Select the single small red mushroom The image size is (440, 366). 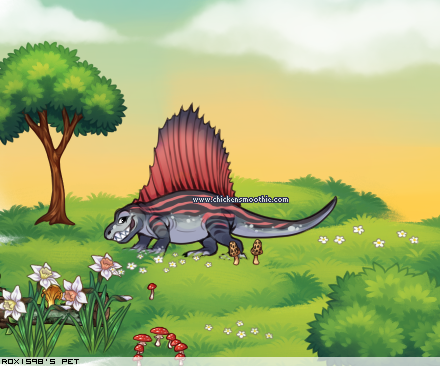tap(152, 291)
